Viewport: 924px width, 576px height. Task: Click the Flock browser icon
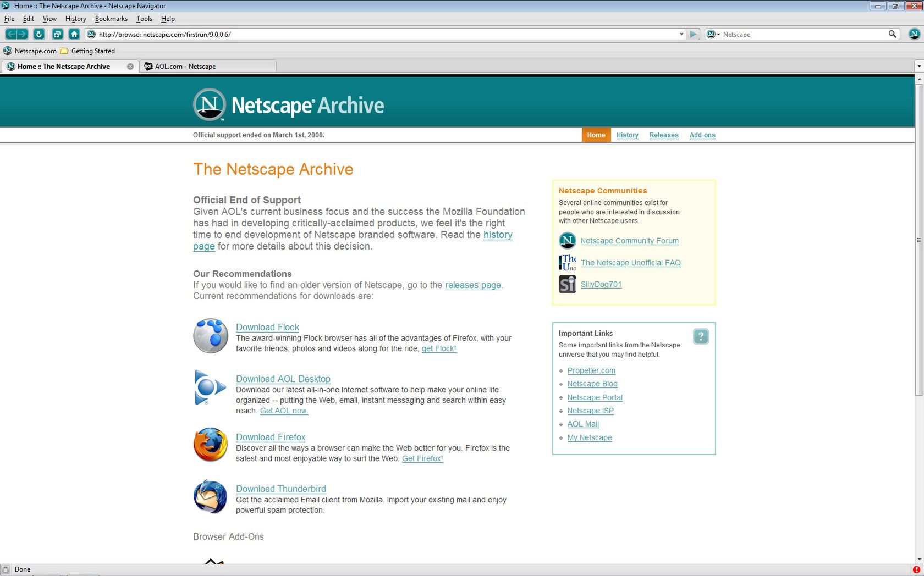210,335
